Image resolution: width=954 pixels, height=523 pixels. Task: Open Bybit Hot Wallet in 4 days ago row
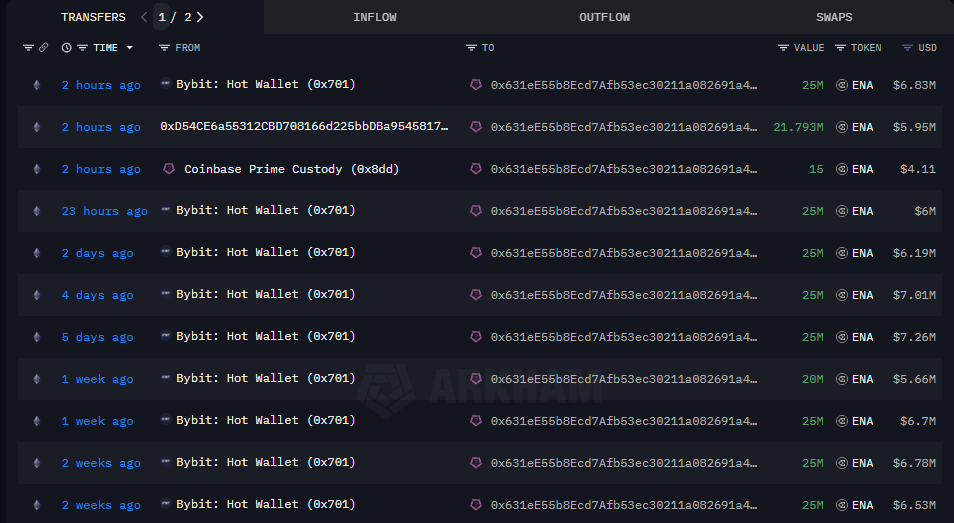[x=265, y=295]
